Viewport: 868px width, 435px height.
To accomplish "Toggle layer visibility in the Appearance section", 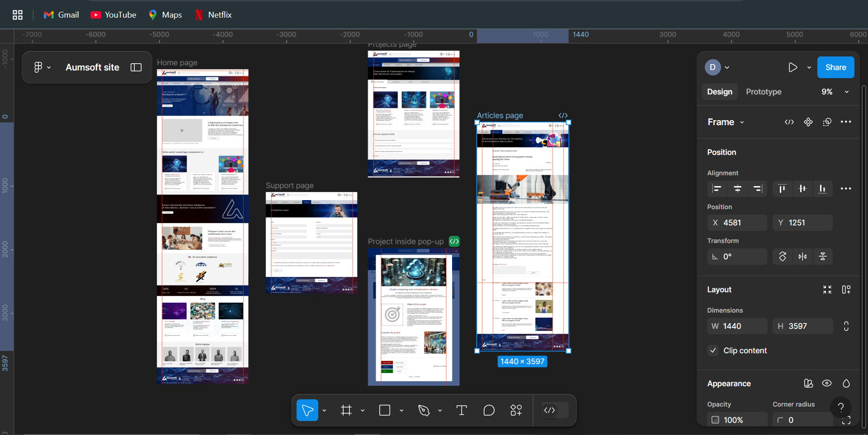I will click(x=827, y=383).
